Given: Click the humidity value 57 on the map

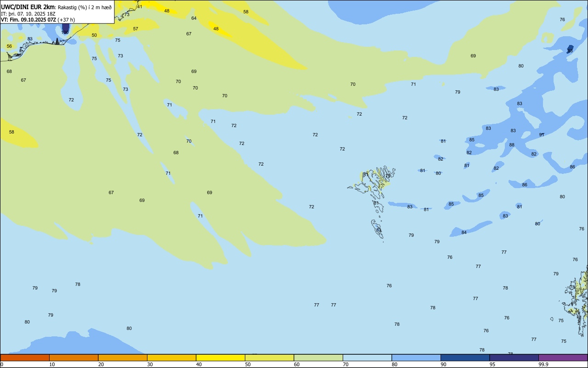Looking at the screenshot, I should (136, 29).
